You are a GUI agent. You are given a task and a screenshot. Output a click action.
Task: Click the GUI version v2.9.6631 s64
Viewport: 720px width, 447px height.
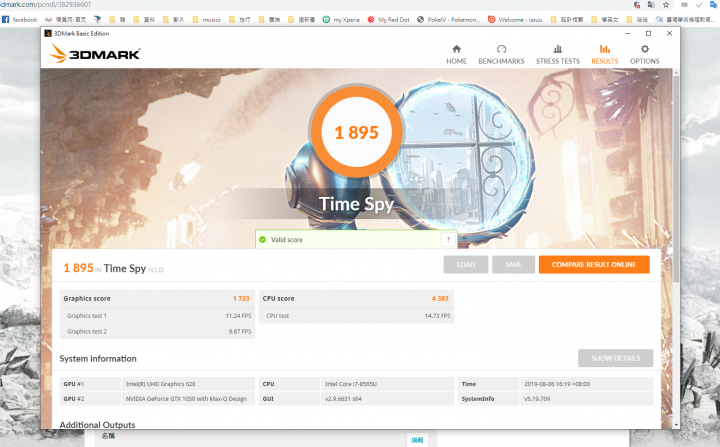click(x=343, y=399)
